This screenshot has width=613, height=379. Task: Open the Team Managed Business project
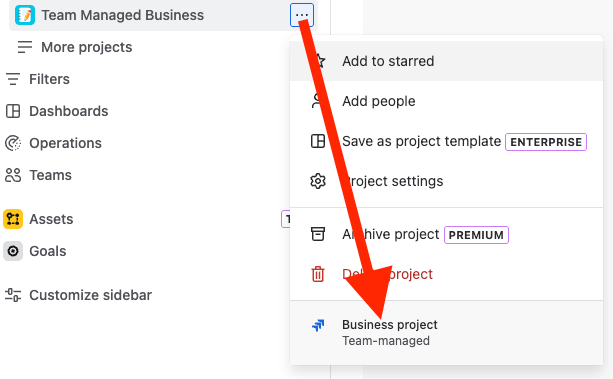tap(122, 15)
